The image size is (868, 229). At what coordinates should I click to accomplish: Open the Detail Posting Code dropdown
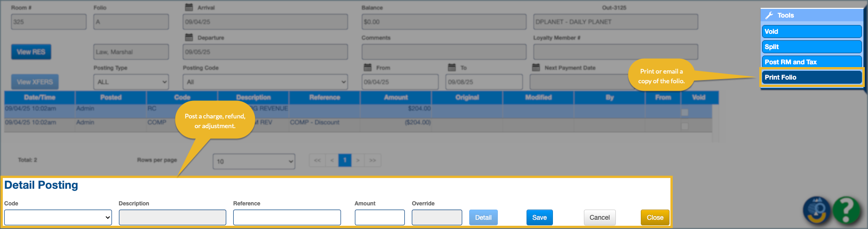(58, 217)
